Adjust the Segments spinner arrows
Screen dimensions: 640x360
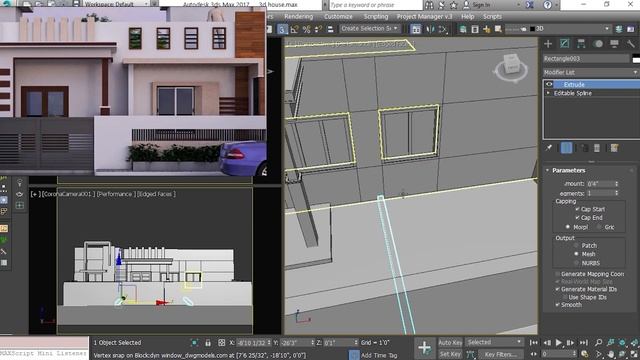point(616,193)
